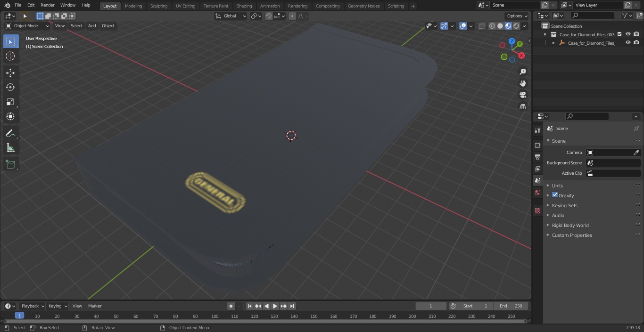Play the animation forward
Viewport: 644px width, 332px height.
tap(275, 306)
